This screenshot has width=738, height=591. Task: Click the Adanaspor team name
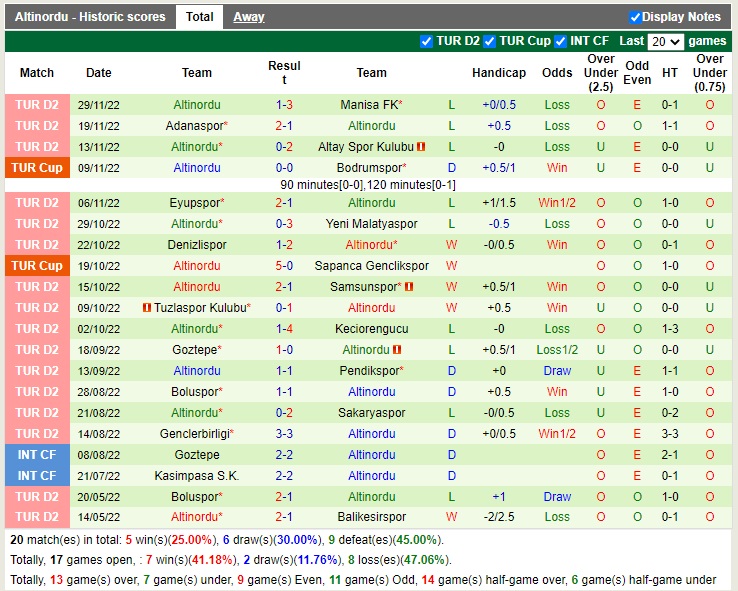194,126
